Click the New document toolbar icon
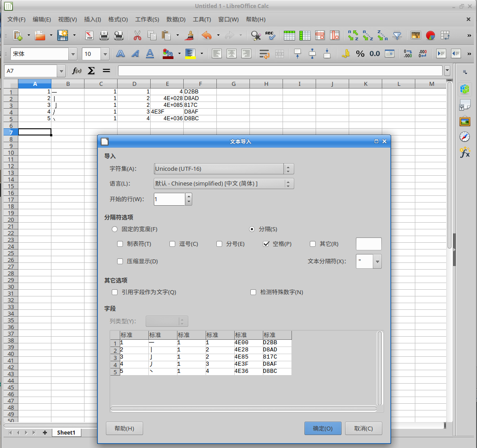The image size is (477, 448). [17, 35]
